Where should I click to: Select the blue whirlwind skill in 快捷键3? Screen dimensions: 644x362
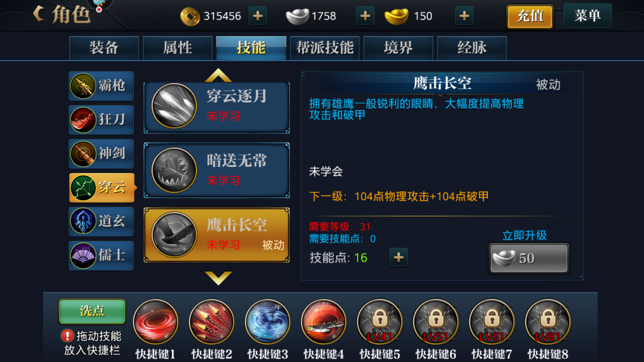tap(268, 322)
